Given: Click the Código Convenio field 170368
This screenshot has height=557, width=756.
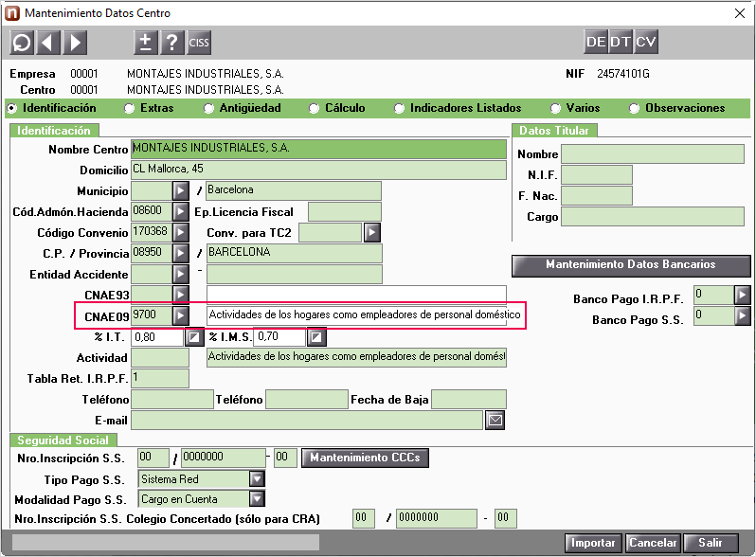Looking at the screenshot, I should (x=152, y=232).
